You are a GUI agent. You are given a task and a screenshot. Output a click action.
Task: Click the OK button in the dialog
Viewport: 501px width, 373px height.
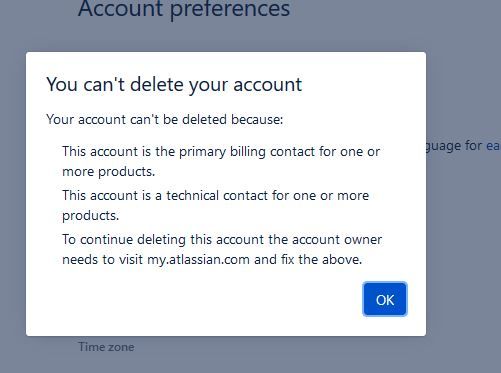(x=385, y=299)
